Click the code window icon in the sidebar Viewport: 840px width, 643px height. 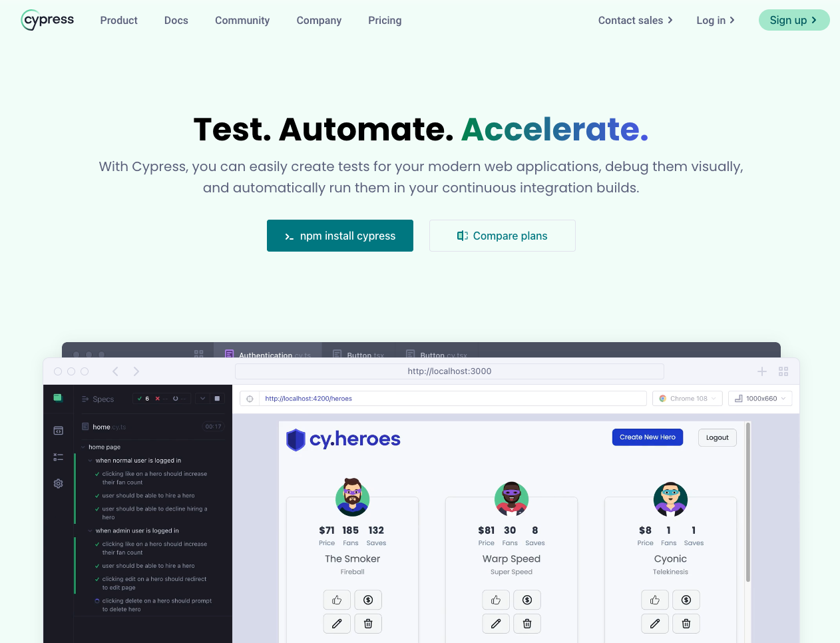point(59,431)
